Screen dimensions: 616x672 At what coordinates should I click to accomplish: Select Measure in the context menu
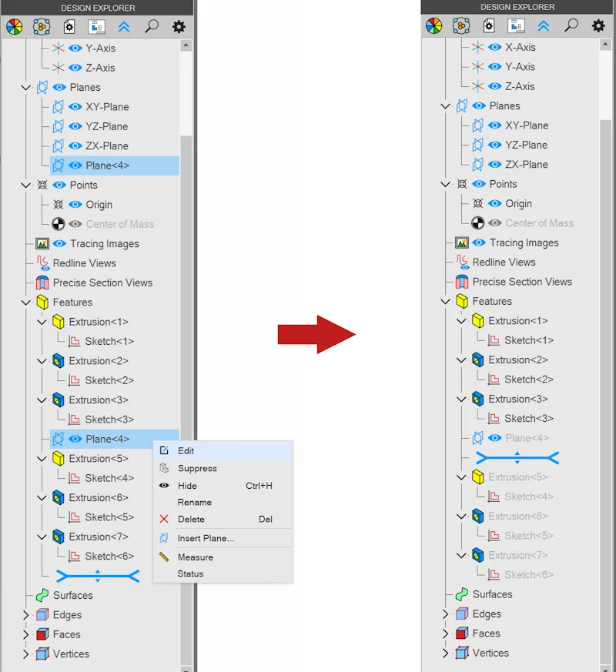[x=223, y=557]
